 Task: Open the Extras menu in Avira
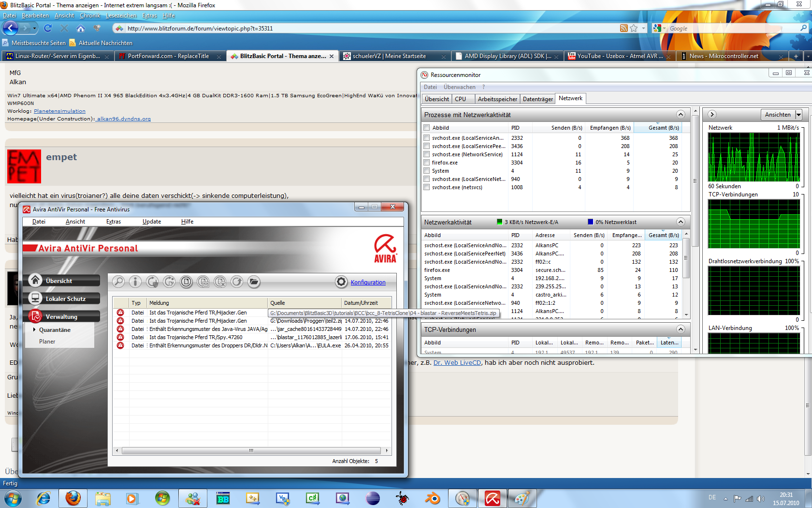pos(113,222)
